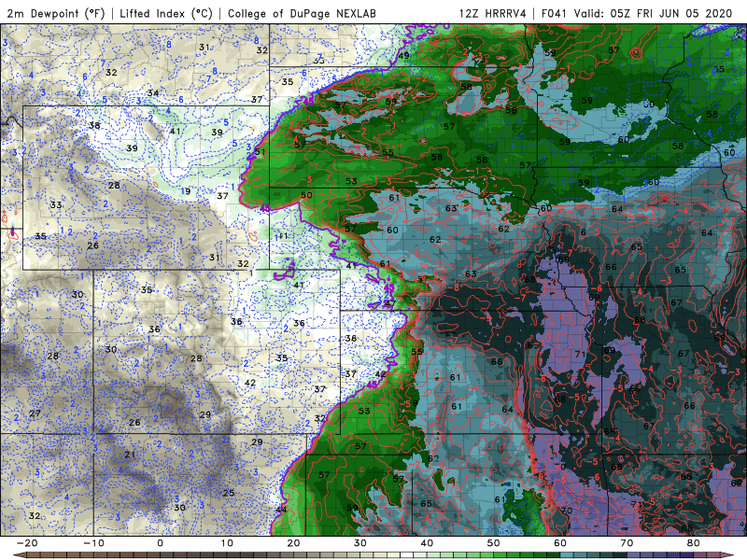This screenshot has width=747, height=560.
Task: Click the '47' dewpoint value on map
Action: point(389,303)
